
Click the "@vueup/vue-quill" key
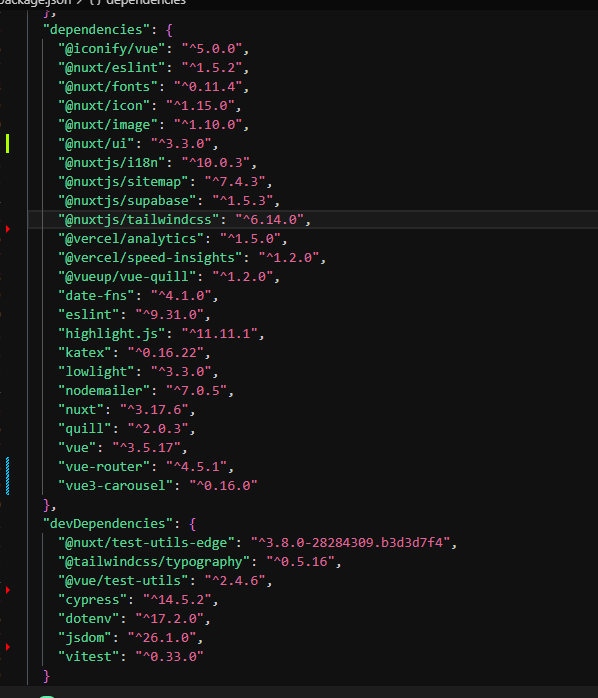point(127,277)
